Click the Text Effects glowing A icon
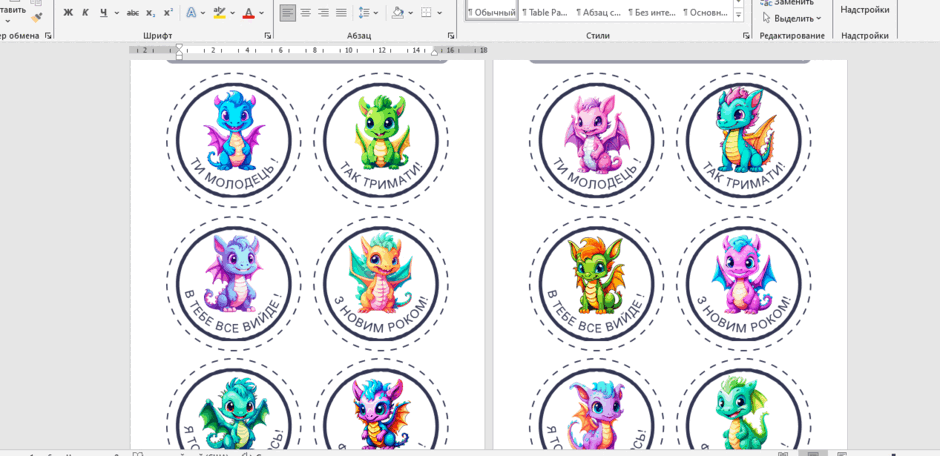 click(x=191, y=13)
